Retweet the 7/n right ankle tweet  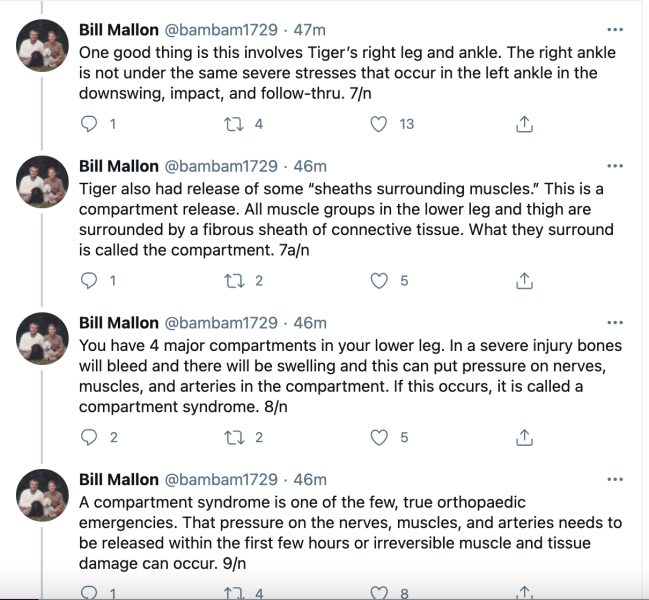click(x=234, y=124)
